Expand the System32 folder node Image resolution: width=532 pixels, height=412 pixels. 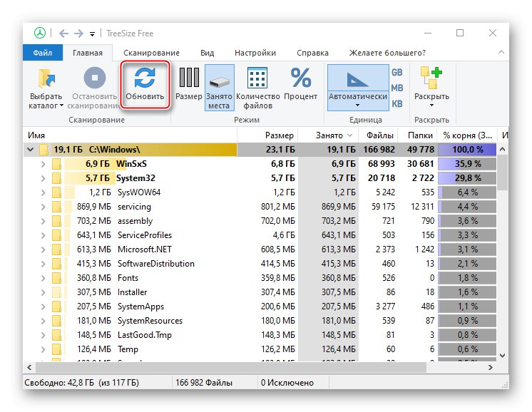(x=44, y=178)
